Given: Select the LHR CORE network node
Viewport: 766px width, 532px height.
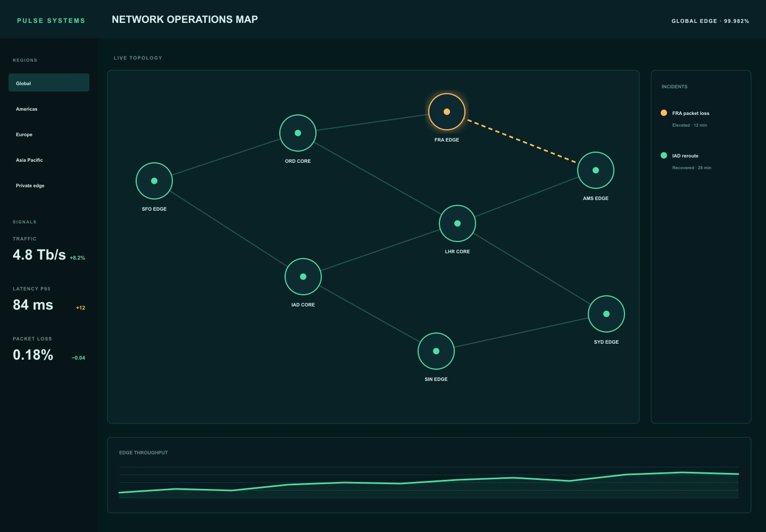Looking at the screenshot, I should pos(457,223).
